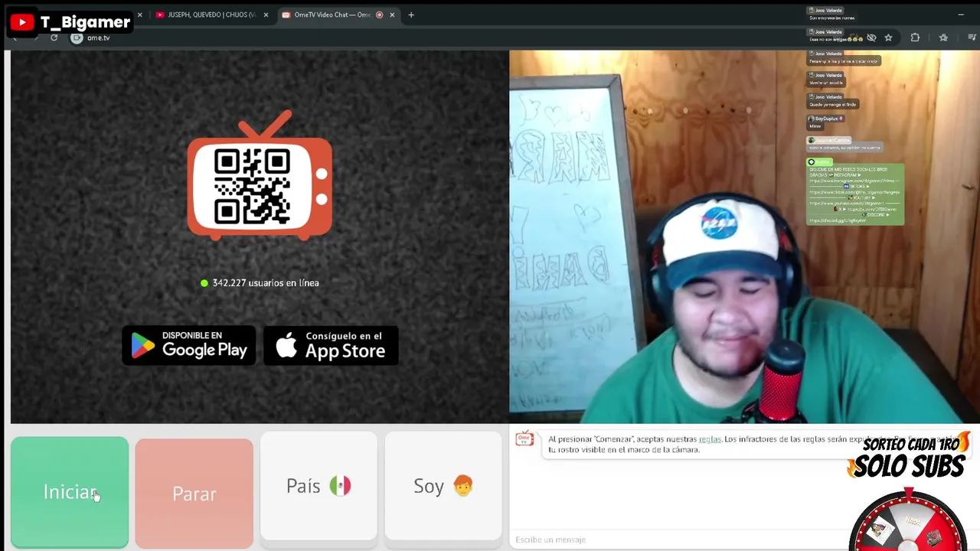This screenshot has width=980, height=551.
Task: Click the recording indicator on OmeTV tab
Action: (379, 15)
